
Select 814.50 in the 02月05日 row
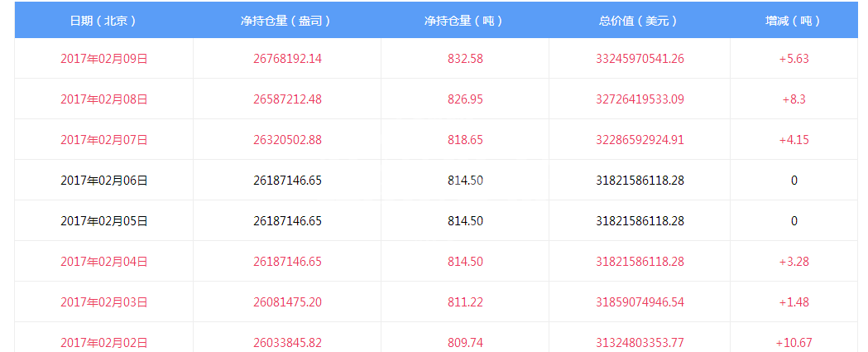(465, 220)
